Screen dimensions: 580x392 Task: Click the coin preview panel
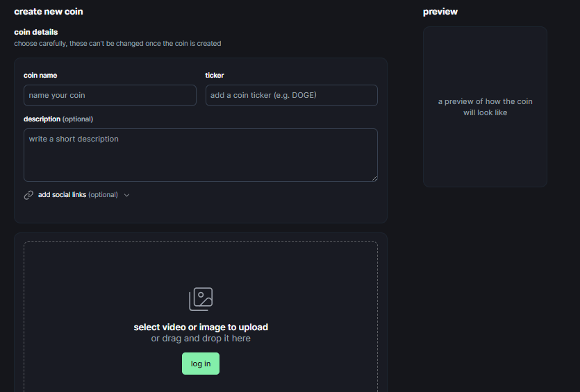(x=485, y=107)
